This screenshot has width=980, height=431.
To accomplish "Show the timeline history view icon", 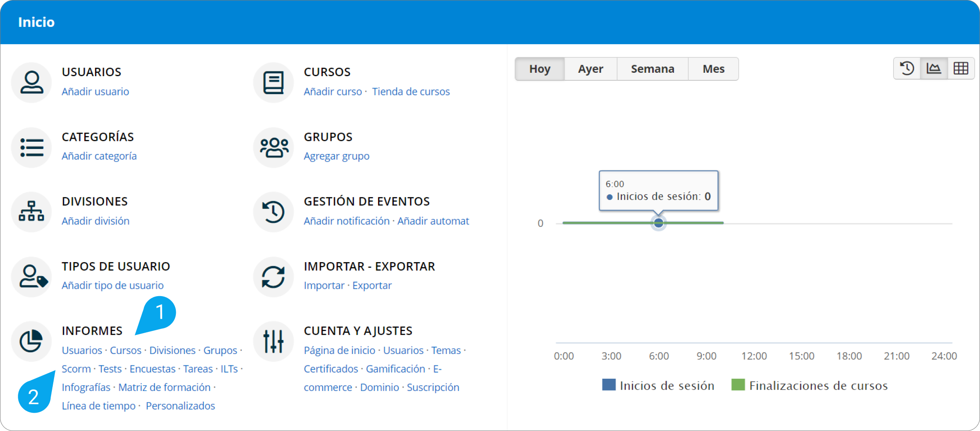I will point(907,69).
